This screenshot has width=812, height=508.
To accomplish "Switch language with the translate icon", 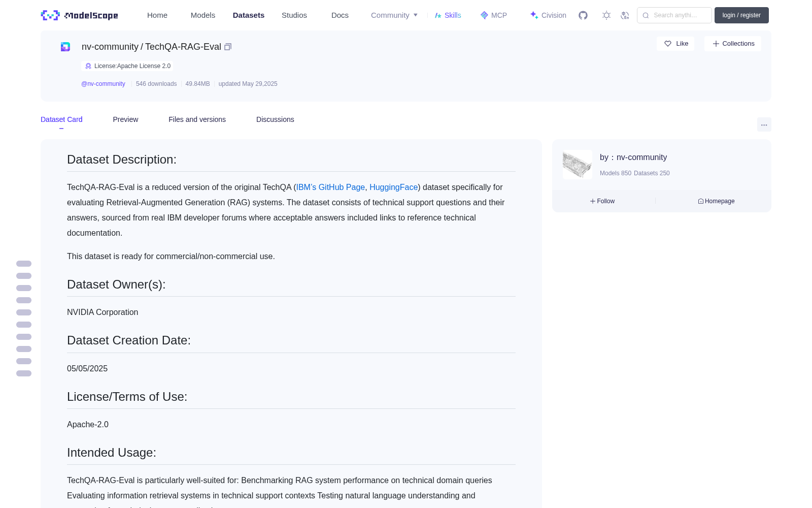I will coord(625,15).
